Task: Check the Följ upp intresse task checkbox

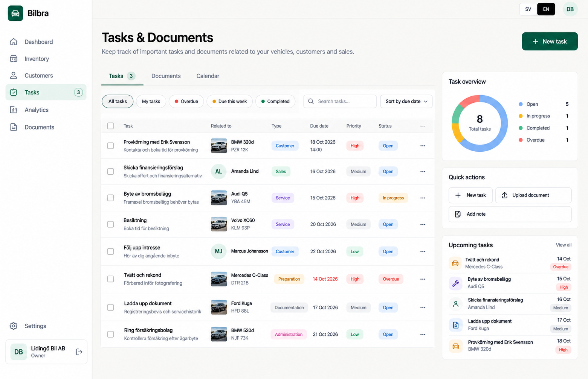Action: click(x=110, y=251)
